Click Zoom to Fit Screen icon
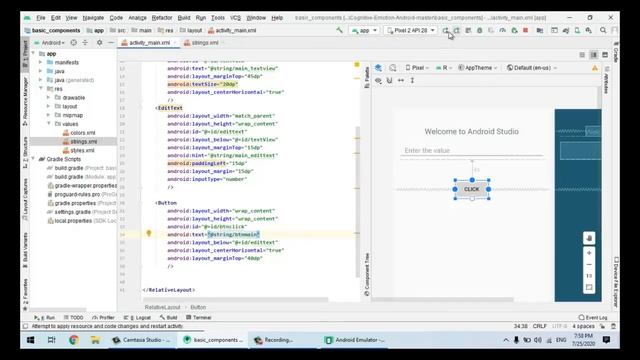Screen dimensions: 640x360 point(589,287)
